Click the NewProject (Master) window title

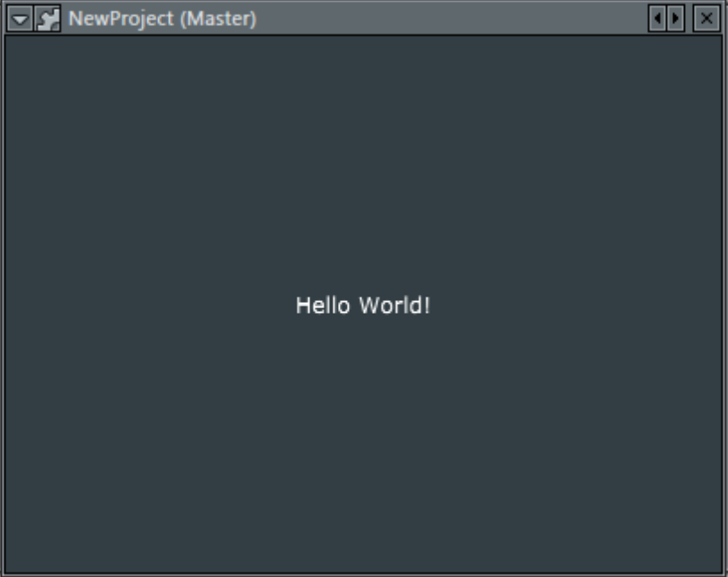(x=163, y=19)
